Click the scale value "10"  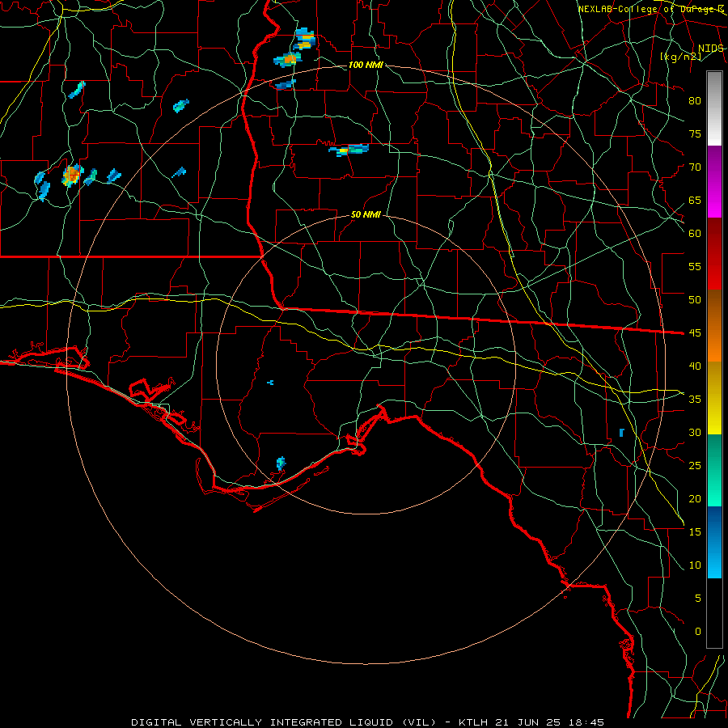coord(695,565)
